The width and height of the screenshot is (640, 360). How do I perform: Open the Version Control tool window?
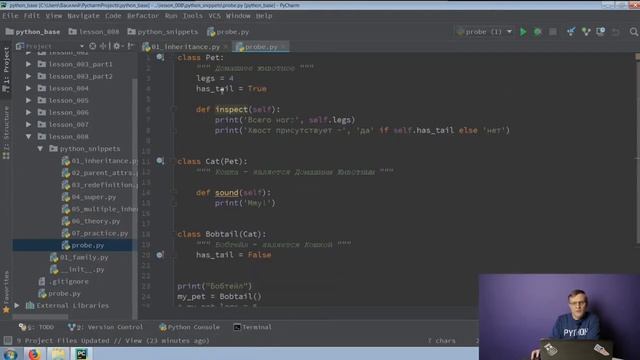pos(106,327)
